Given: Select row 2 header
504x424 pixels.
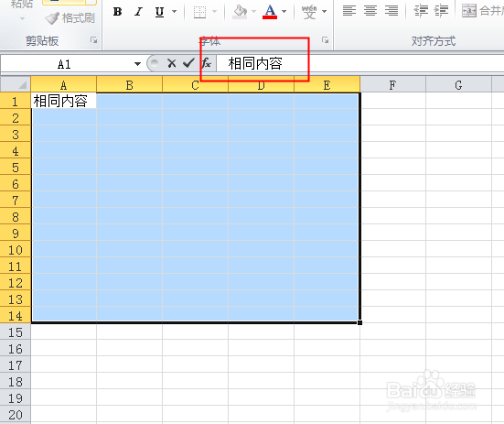Looking at the screenshot, I should coord(16,118).
